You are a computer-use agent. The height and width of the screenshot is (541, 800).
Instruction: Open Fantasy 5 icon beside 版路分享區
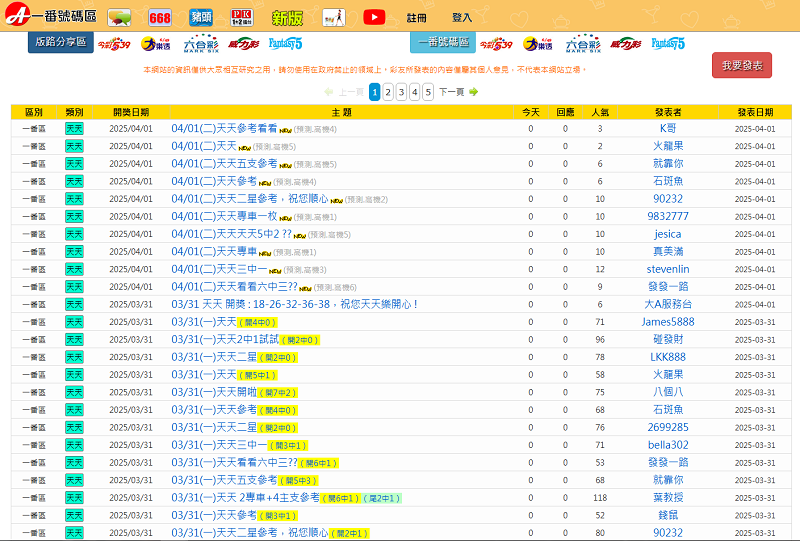(x=284, y=43)
